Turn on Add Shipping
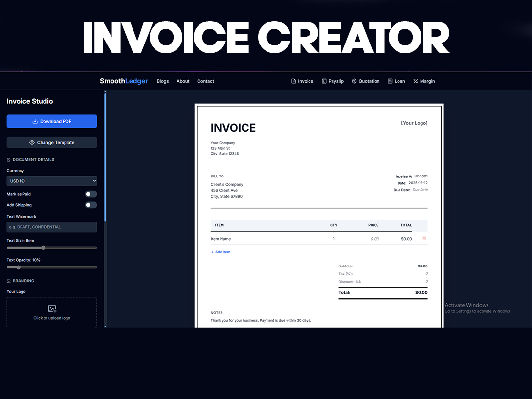Image resolution: width=532 pixels, height=399 pixels. tap(90, 205)
